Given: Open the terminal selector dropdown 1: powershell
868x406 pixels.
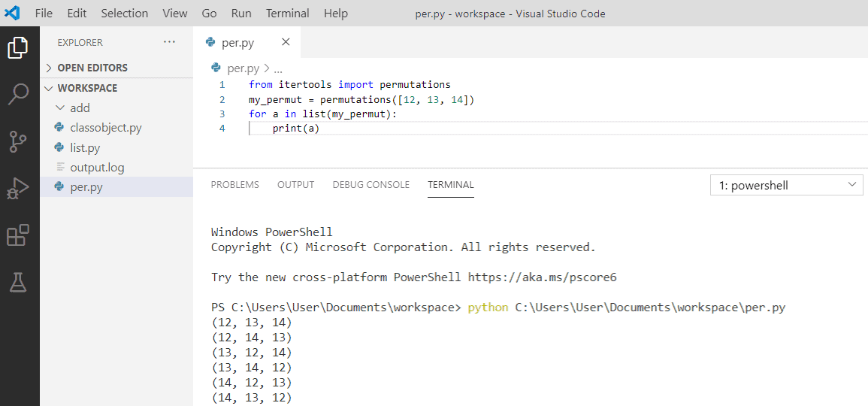Looking at the screenshot, I should click(786, 186).
